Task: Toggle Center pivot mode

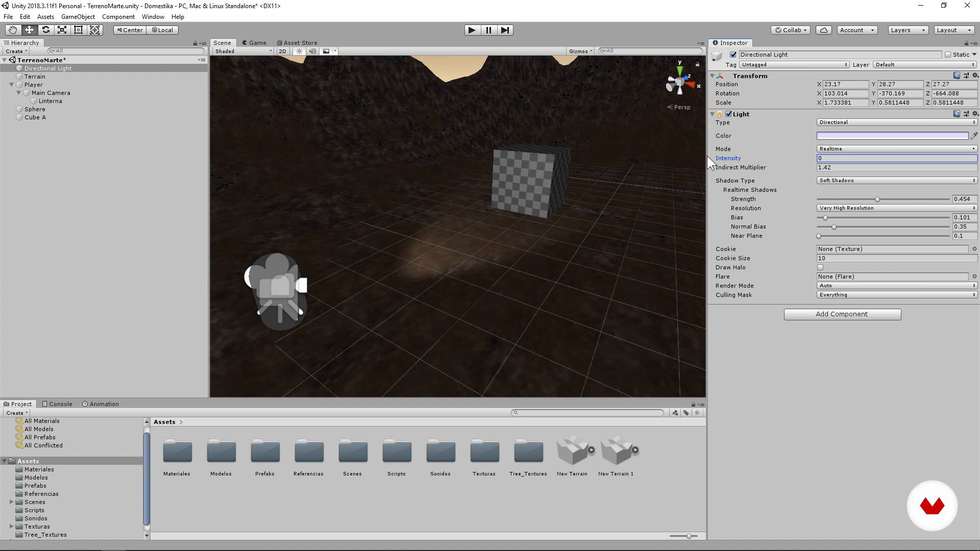Action: click(x=130, y=30)
